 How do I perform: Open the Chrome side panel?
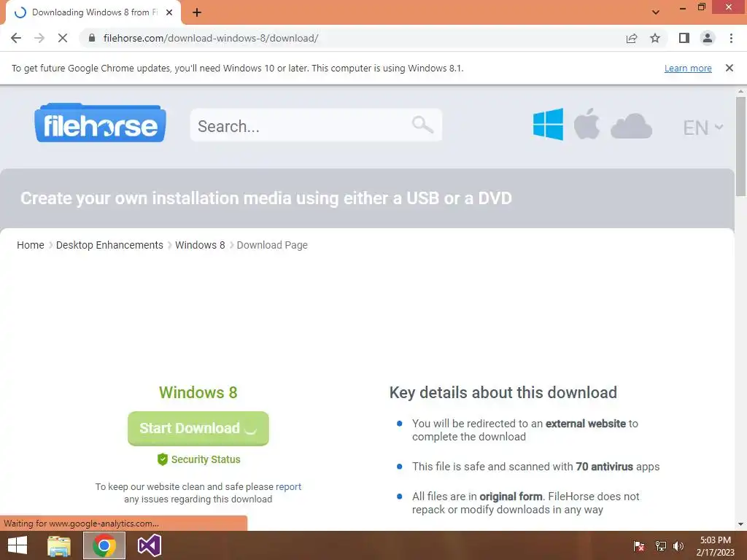point(684,38)
